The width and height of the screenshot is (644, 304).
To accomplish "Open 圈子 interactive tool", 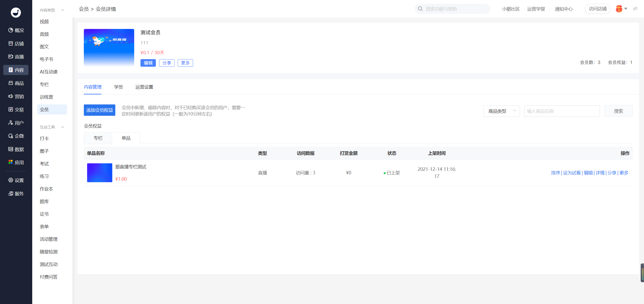I will coord(44,151).
